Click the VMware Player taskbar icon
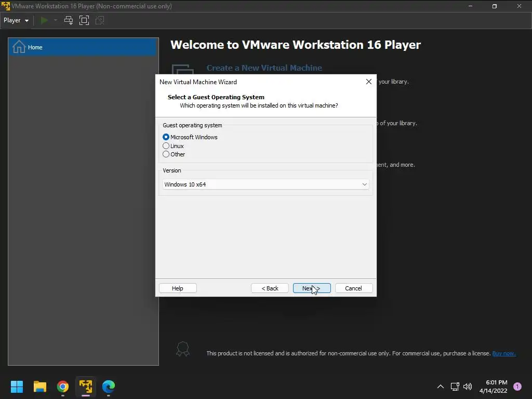This screenshot has height=399, width=532. tap(86, 387)
